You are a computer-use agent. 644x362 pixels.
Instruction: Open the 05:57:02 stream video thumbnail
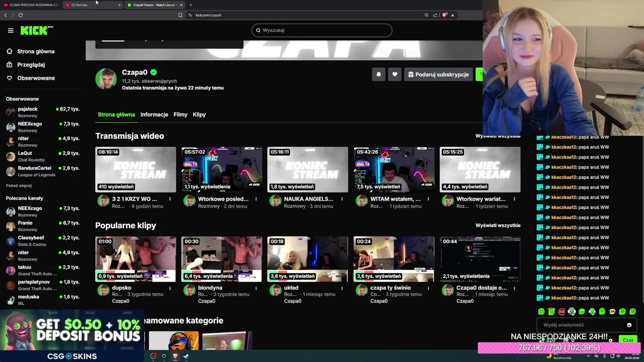222,169
